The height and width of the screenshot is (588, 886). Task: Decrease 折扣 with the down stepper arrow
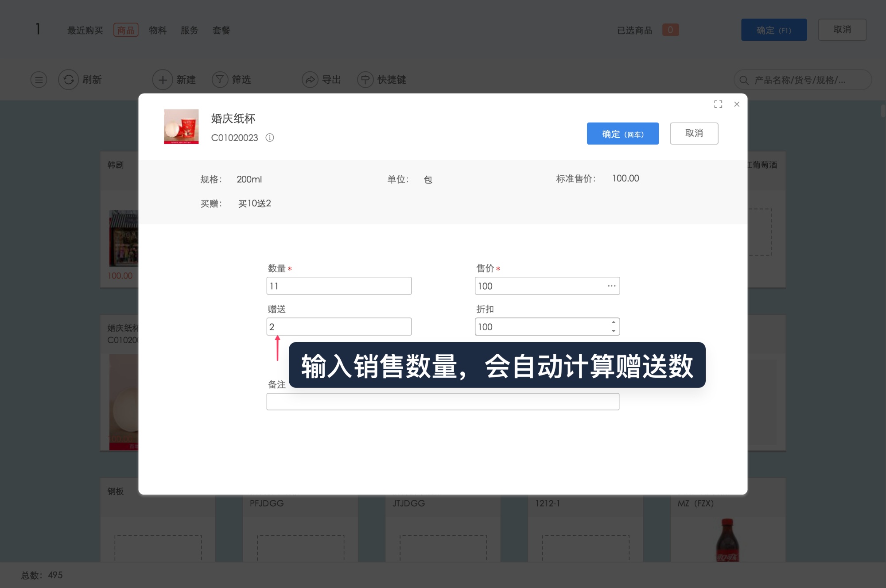[x=613, y=330]
